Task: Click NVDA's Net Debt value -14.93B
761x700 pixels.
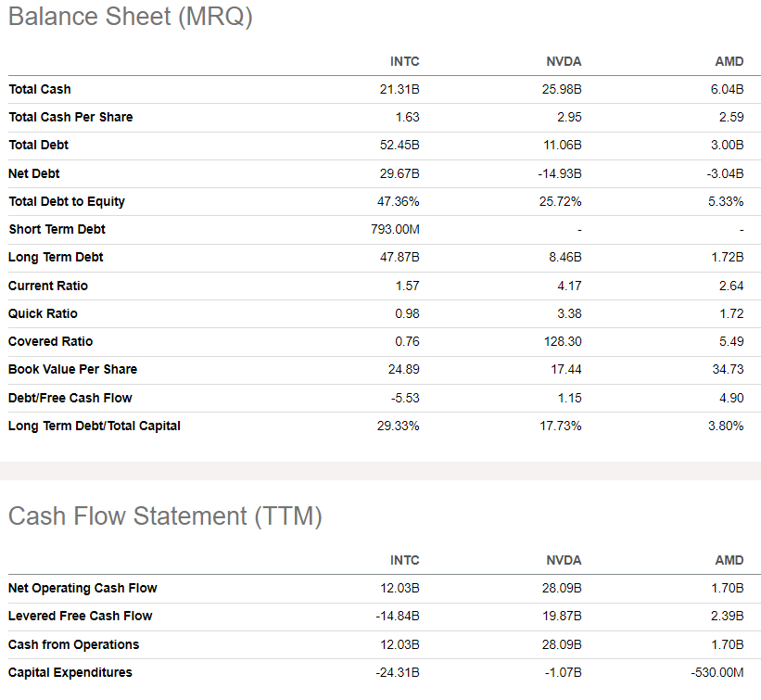Action: [x=560, y=173]
